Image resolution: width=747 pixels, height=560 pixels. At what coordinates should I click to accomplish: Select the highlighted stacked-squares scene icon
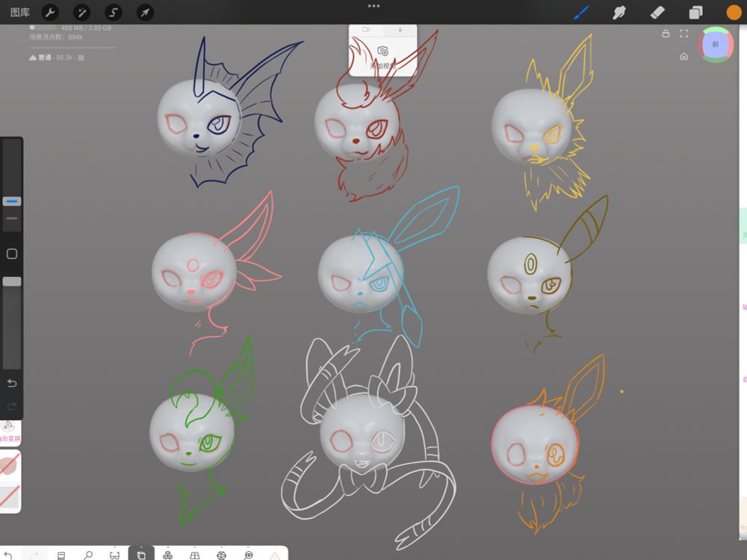pos(141,554)
